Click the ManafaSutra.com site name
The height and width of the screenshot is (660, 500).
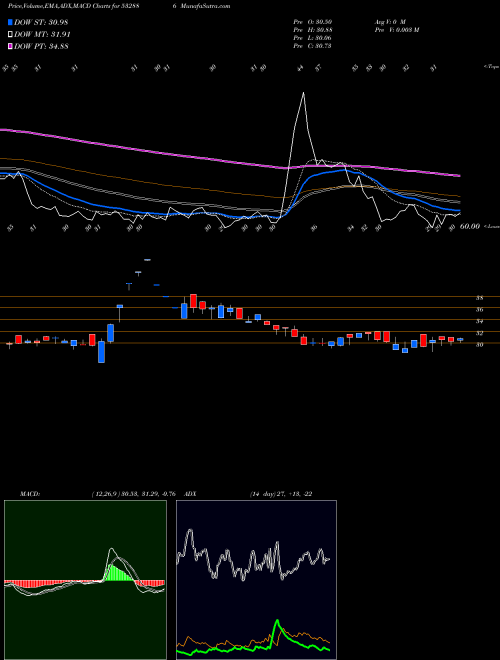click(206, 6)
